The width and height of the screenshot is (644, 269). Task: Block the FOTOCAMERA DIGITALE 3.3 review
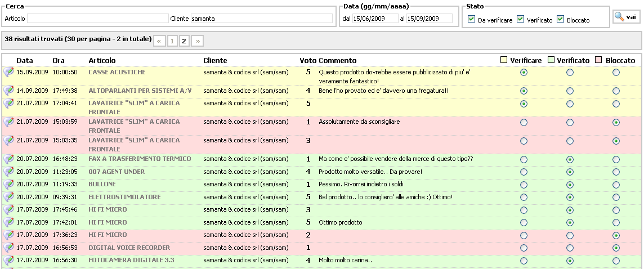click(x=616, y=261)
